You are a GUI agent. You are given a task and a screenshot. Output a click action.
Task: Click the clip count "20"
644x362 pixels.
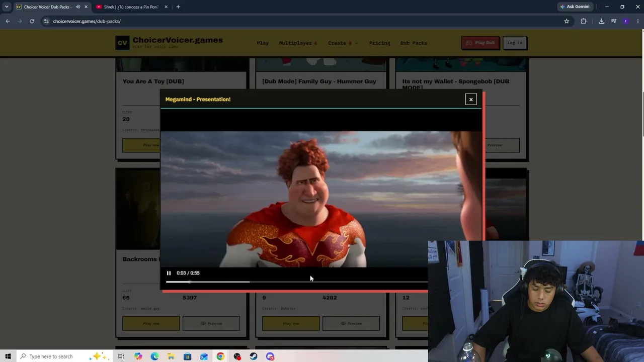coord(126,119)
